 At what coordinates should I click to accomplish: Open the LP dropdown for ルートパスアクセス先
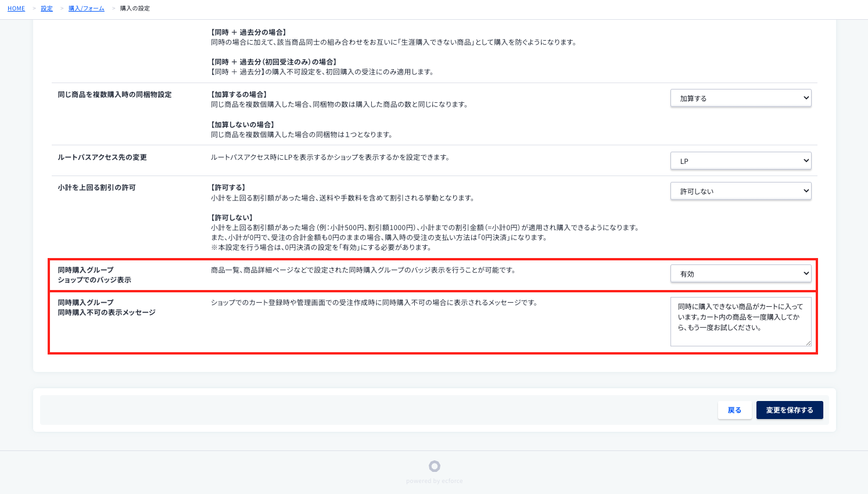coord(741,161)
